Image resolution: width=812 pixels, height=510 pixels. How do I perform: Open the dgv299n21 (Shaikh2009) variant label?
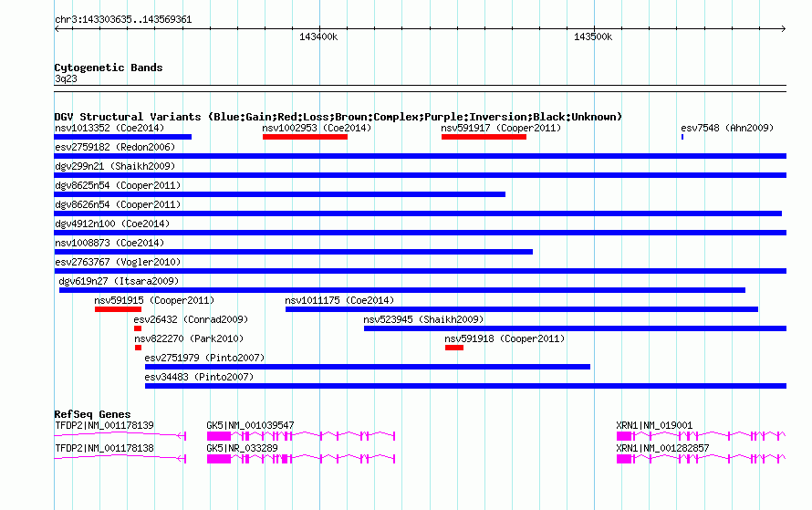115,166
